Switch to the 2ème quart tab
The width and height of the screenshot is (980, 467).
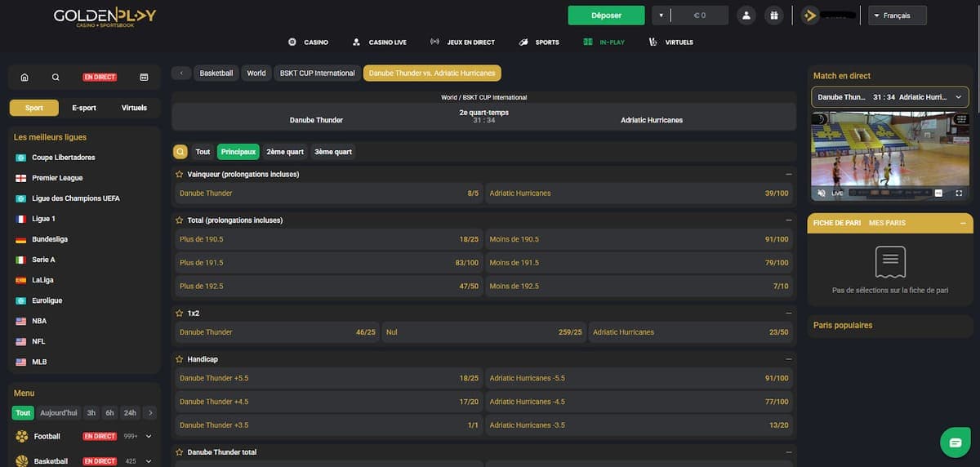click(x=284, y=152)
